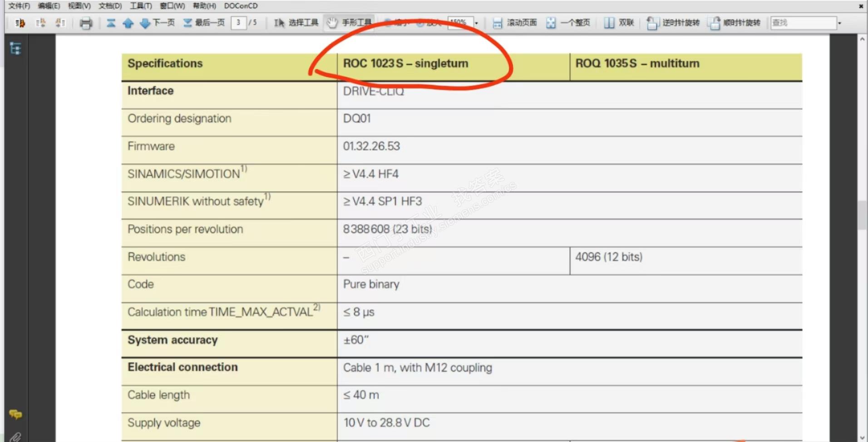This screenshot has height=442, width=868.
Task: Open the comments panel icon
Action: (15, 414)
